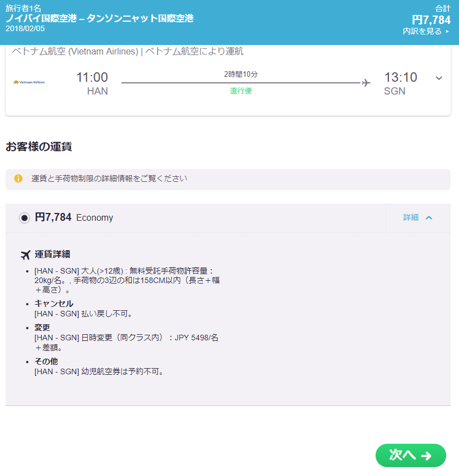Image resolution: width=459 pixels, height=476 pixels.
Task: Click the green 直行便 label
Action: point(241,91)
